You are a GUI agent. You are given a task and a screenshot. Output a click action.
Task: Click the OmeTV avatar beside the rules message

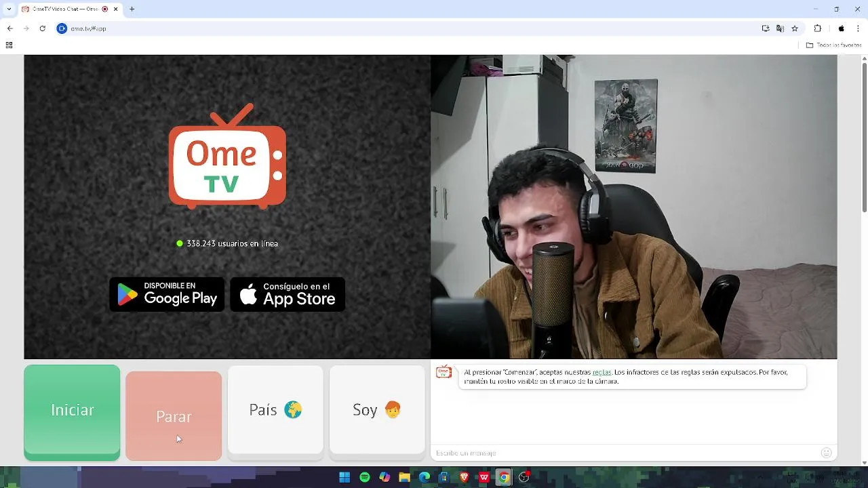pyautogui.click(x=443, y=372)
